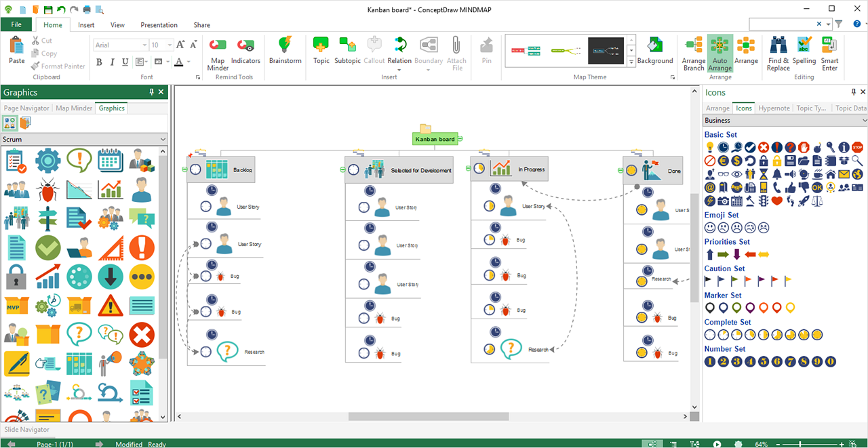This screenshot has width=868, height=448.
Task: Click the File button
Action: click(x=16, y=25)
